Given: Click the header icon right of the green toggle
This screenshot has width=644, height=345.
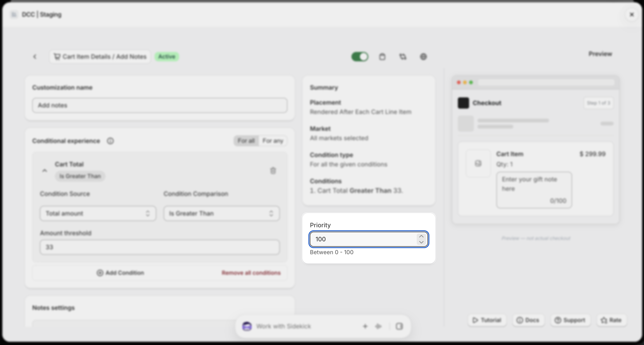Looking at the screenshot, I should 382,57.
